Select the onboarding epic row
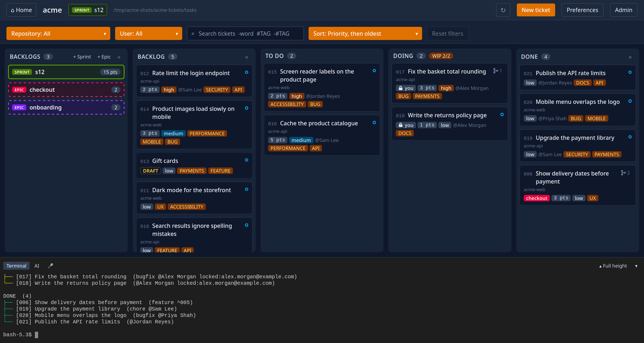This screenshot has height=343, width=644. (66, 107)
